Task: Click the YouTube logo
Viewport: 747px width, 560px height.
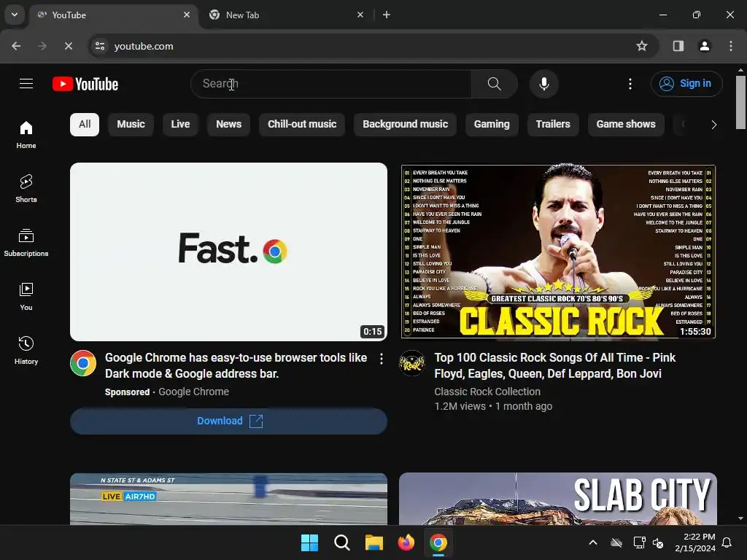Action: click(x=85, y=84)
